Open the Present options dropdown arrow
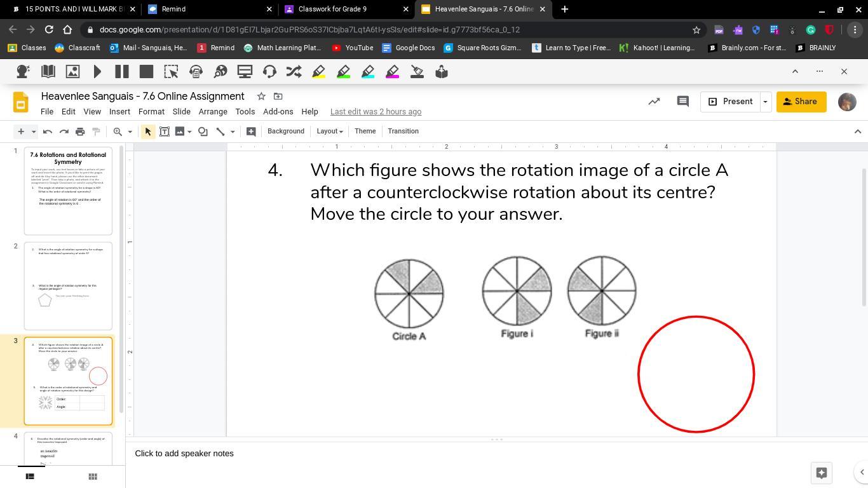The width and height of the screenshot is (868, 488). [x=765, y=102]
